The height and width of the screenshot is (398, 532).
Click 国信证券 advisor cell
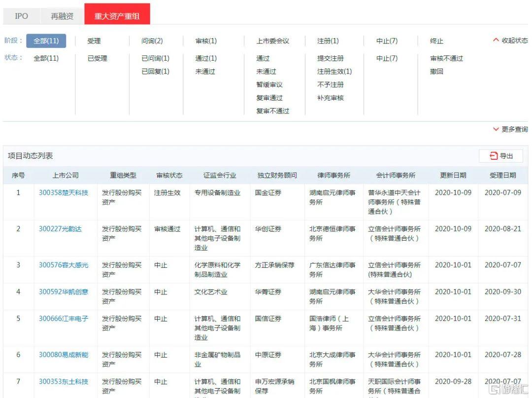click(x=268, y=319)
